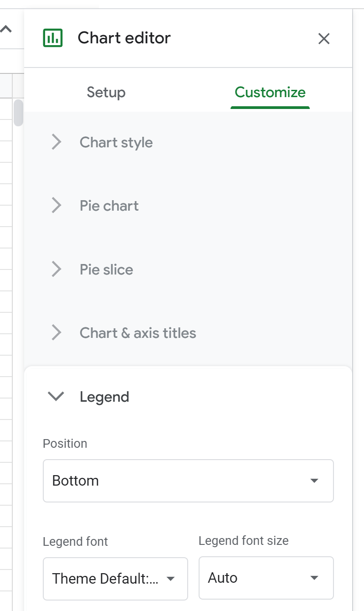Collapse the Legend section chevron
The width and height of the screenshot is (364, 611).
[x=56, y=397]
